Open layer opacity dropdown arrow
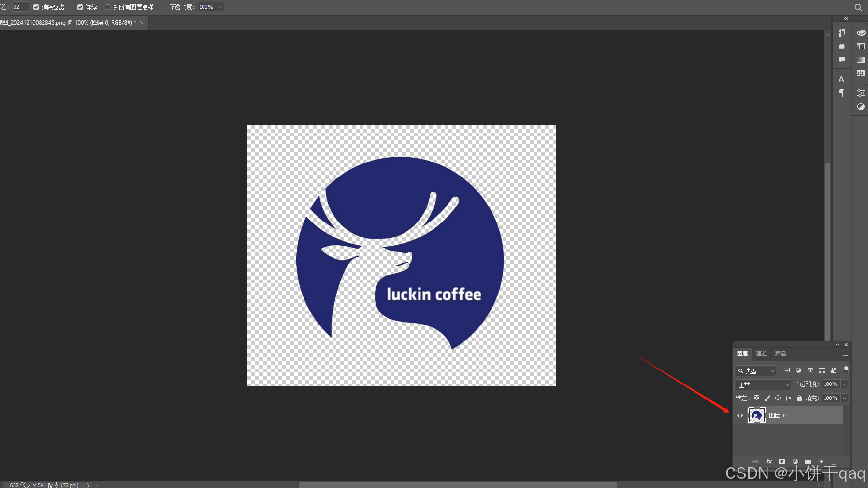Image resolution: width=868 pixels, height=488 pixels. (844, 384)
